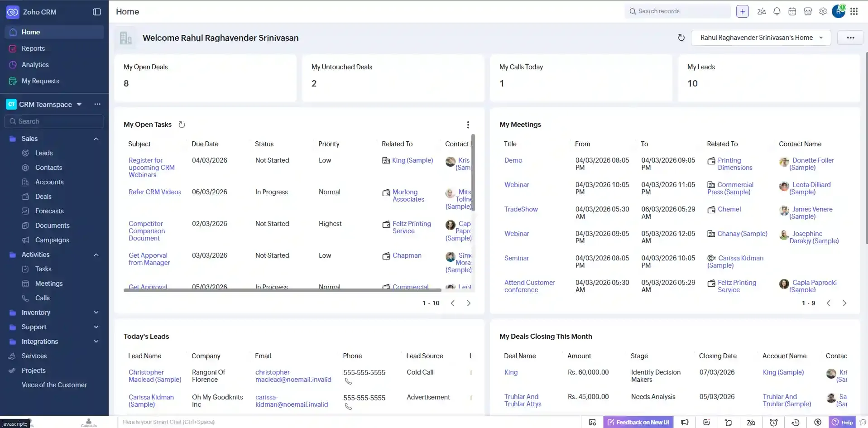Viewport: 868px width, 428px height.
Task: Expand the Support section
Action: pos(96,327)
